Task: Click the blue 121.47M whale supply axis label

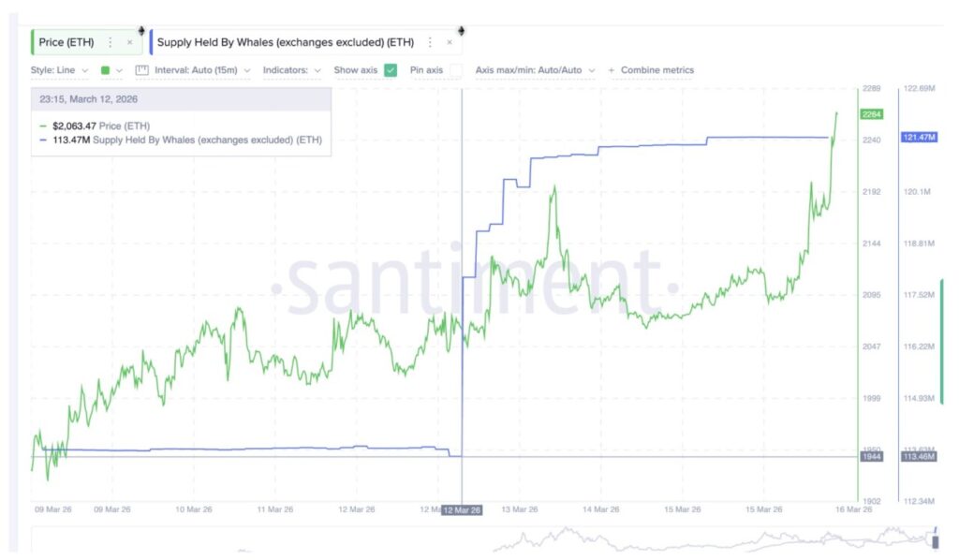Action: point(919,138)
